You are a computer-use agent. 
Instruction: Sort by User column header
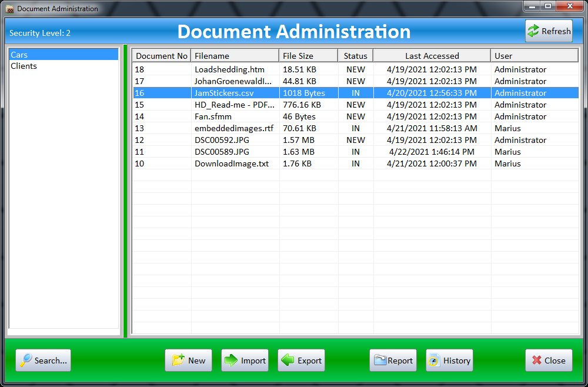[534, 56]
